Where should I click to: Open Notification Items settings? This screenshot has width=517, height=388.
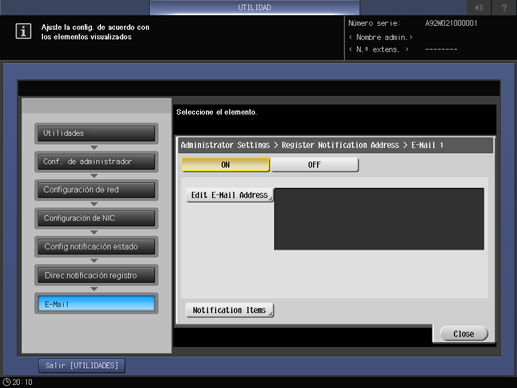click(x=229, y=310)
